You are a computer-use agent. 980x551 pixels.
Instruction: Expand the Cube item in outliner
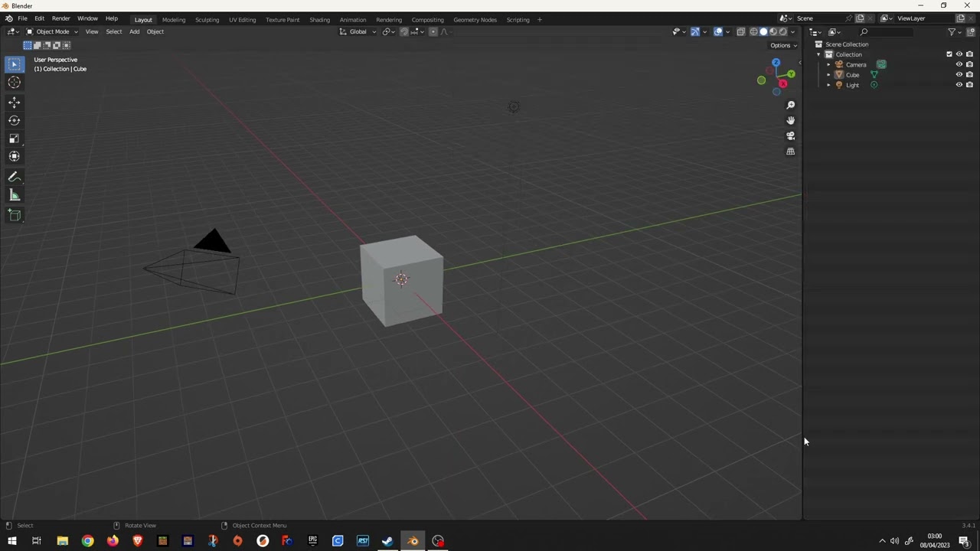(828, 75)
